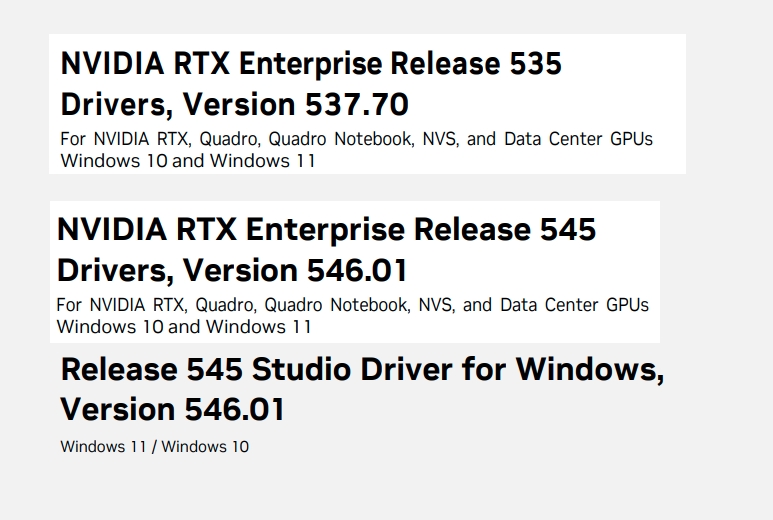Click 'Data Center GPUs' in the Release 535 description
This screenshot has width=773, height=520.
(578, 139)
